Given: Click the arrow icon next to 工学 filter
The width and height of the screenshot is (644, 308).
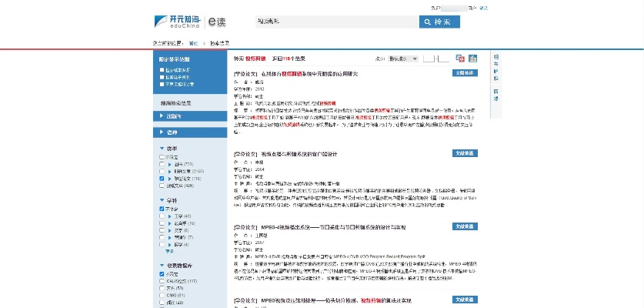Looking at the screenshot, I should [x=169, y=216].
